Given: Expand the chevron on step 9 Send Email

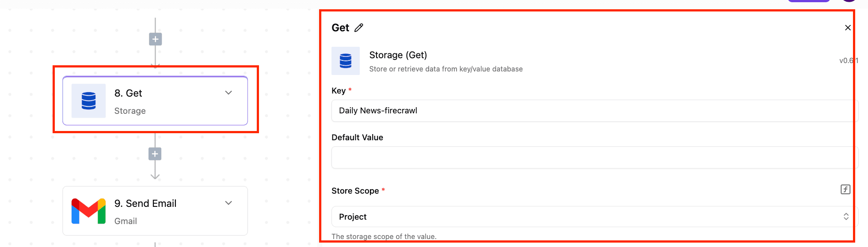Looking at the screenshot, I should tap(228, 203).
